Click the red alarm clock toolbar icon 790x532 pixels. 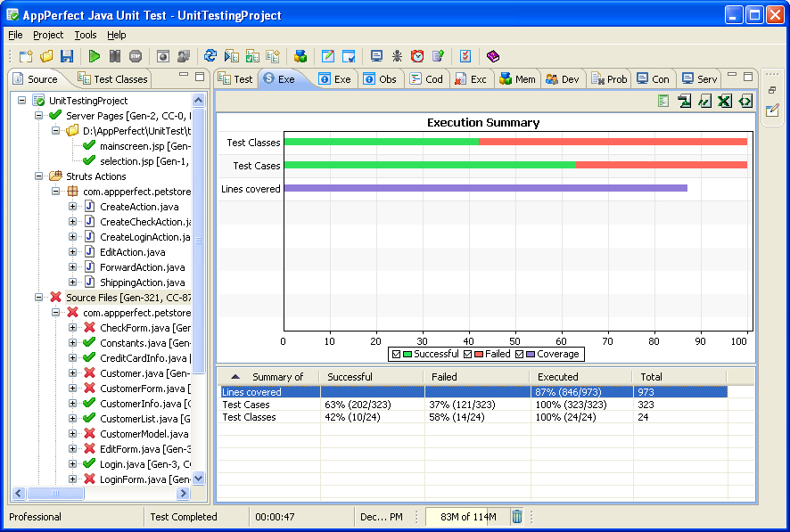click(417, 56)
